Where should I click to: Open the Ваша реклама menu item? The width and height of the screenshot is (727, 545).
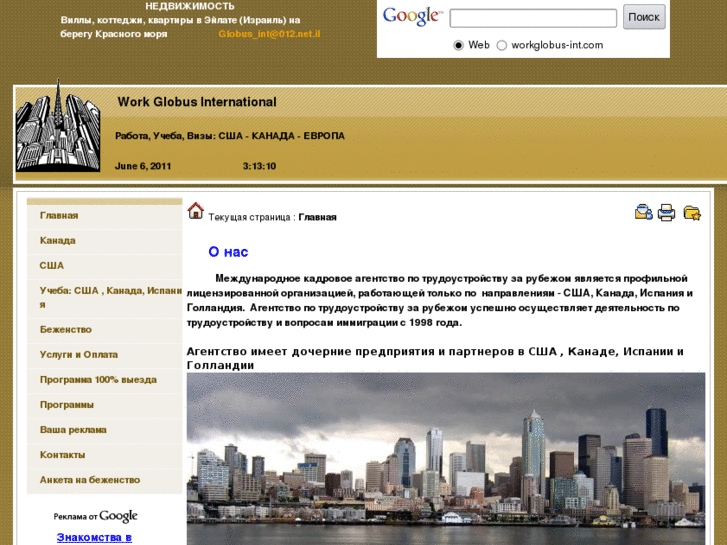[105, 430]
